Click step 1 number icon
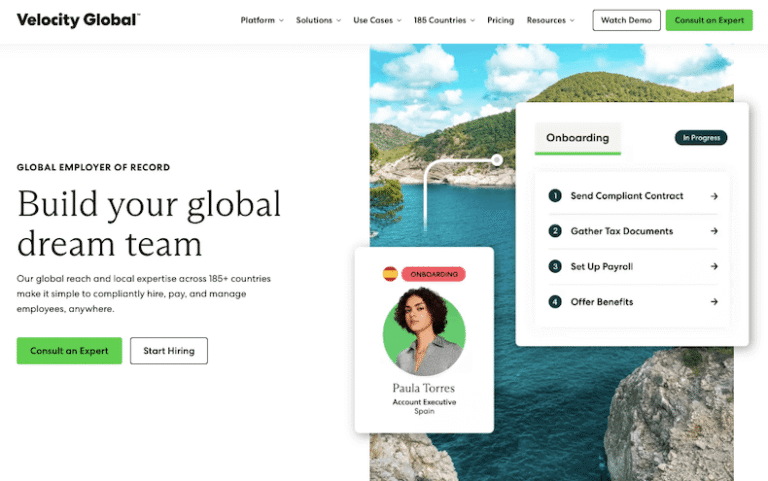Screen dimensions: 768x481 pyautogui.click(x=555, y=195)
